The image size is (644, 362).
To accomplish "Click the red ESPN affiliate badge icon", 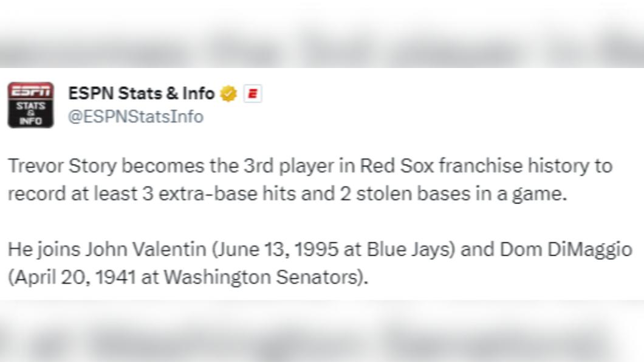I will click(253, 94).
